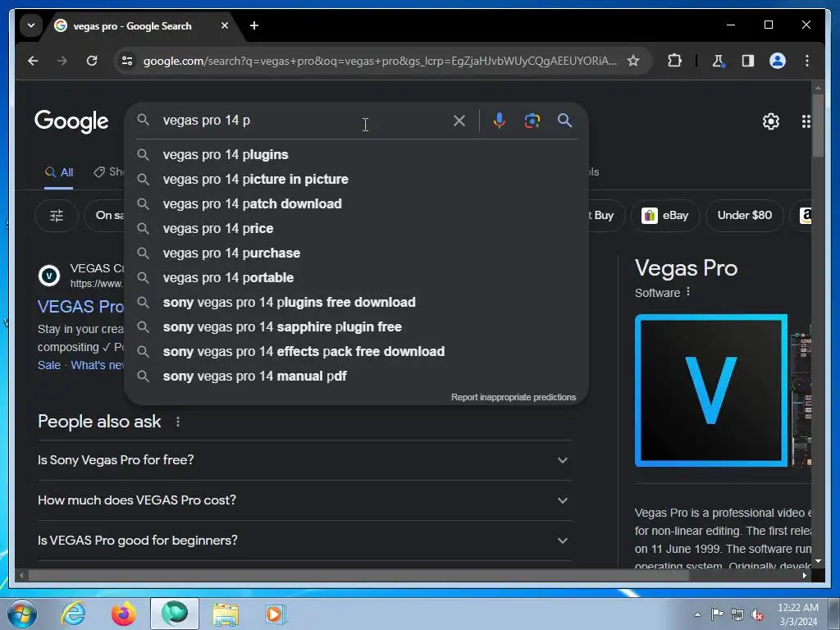The width and height of the screenshot is (840, 630).
Task: Search by image with Google Lens icon
Action: tap(532, 121)
